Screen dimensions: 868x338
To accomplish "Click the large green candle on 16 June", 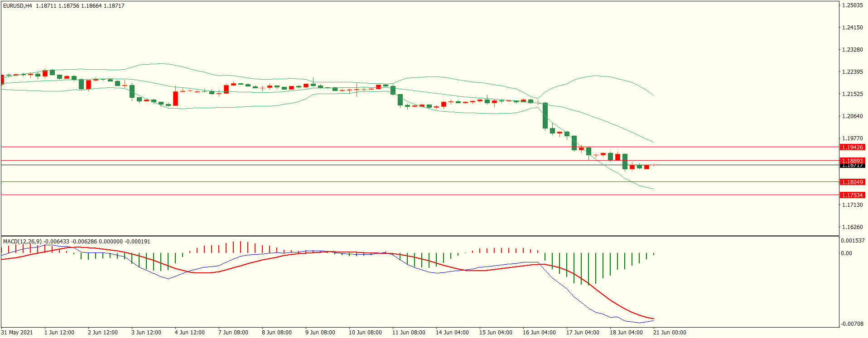I will [545, 115].
